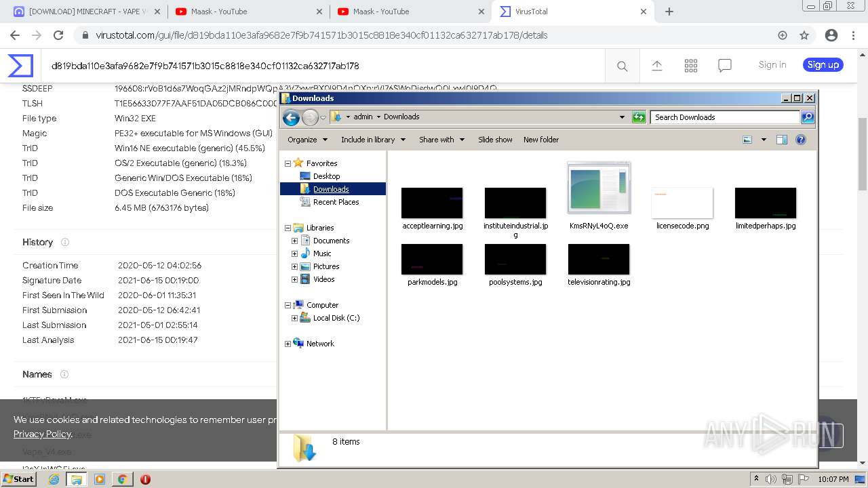Image resolution: width=868 pixels, height=488 pixels.
Task: Expand the Documents library node
Action: (294, 241)
